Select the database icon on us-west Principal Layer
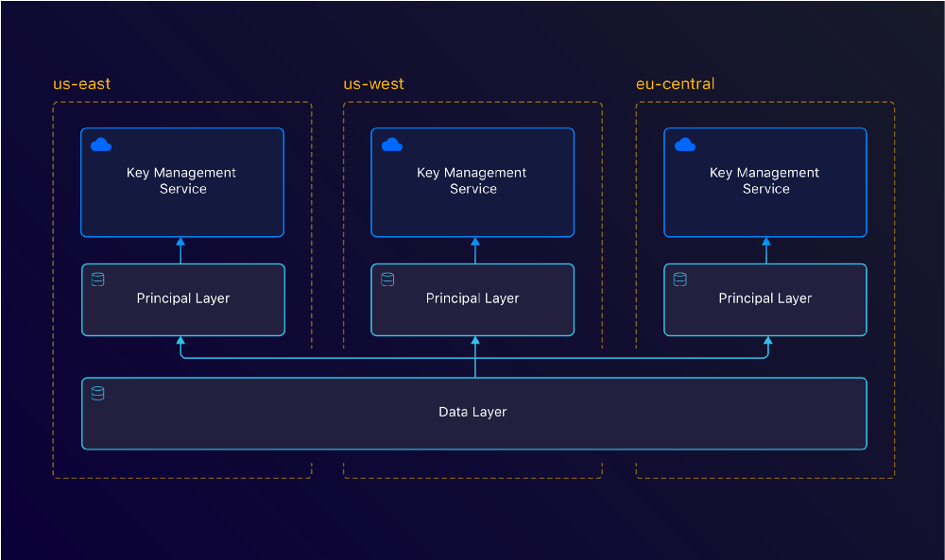 [387, 280]
